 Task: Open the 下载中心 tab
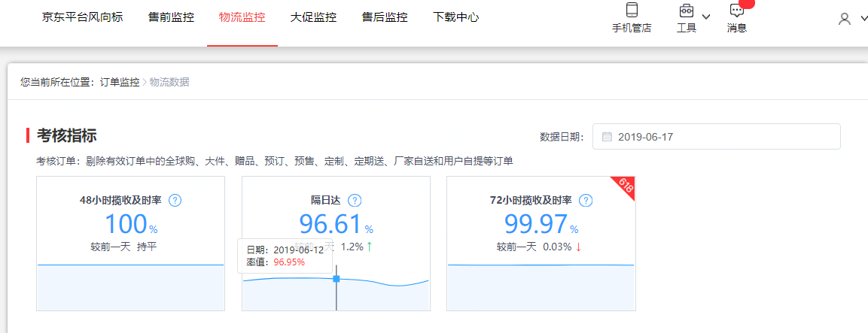point(455,17)
